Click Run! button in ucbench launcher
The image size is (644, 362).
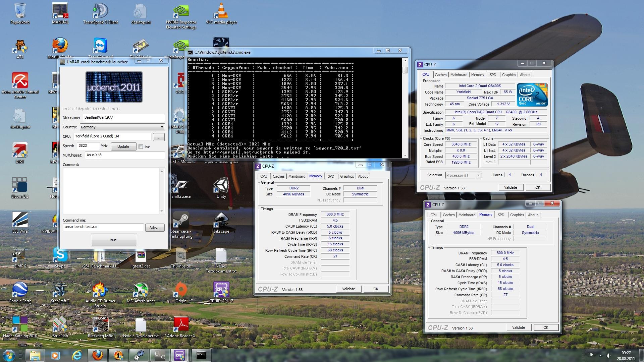click(x=114, y=240)
